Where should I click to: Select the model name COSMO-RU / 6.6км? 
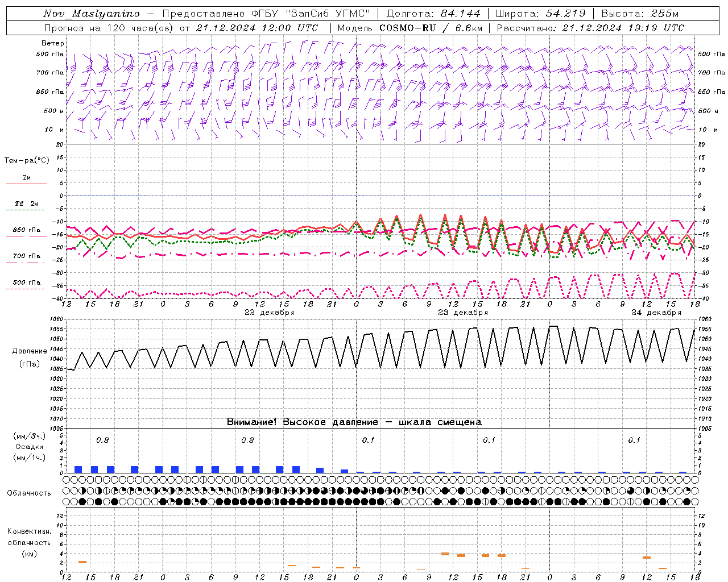(431, 28)
